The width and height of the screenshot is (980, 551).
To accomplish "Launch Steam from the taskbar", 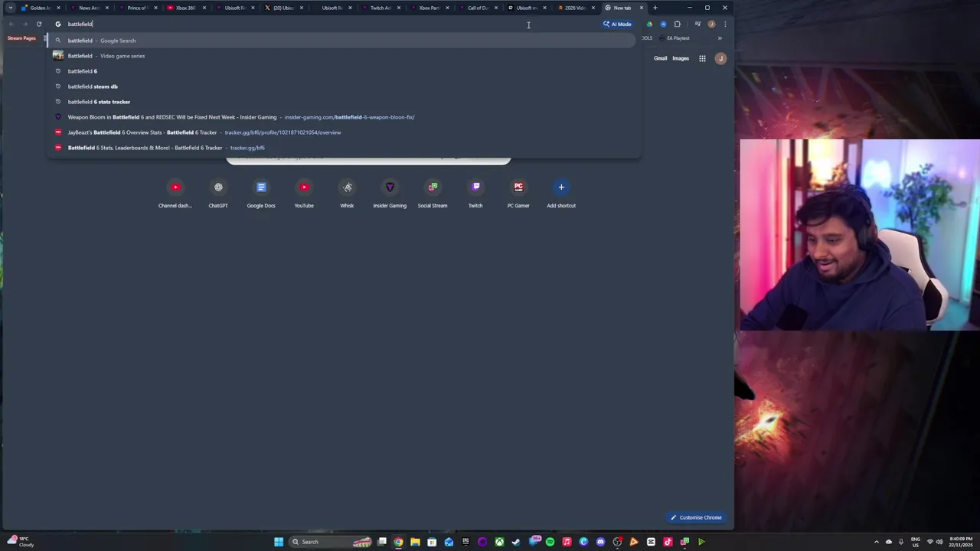I will (x=516, y=542).
